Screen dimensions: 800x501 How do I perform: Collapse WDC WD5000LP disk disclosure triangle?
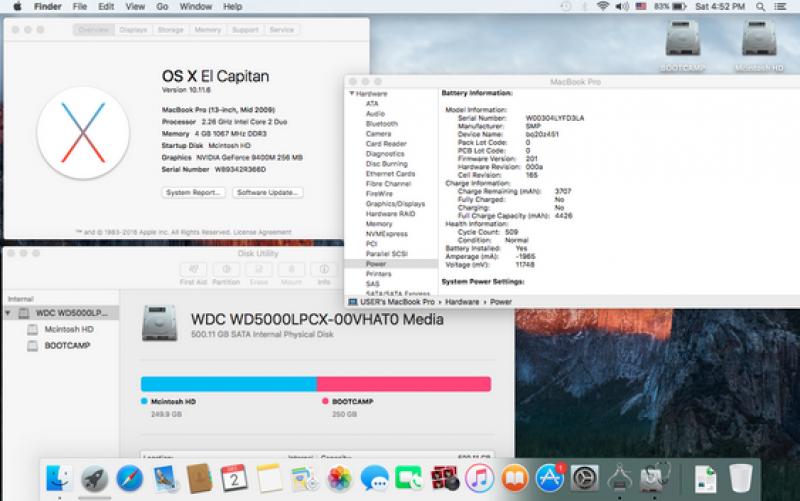(8, 313)
